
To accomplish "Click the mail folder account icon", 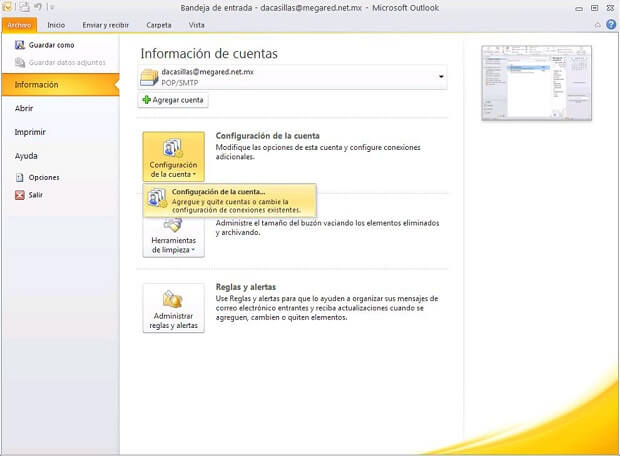I will pos(149,77).
